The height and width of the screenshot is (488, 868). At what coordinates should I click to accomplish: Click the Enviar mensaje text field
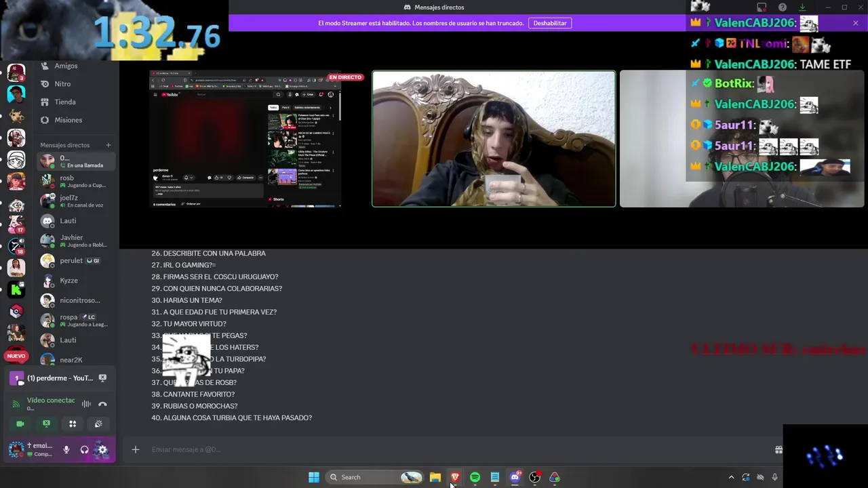click(x=461, y=449)
